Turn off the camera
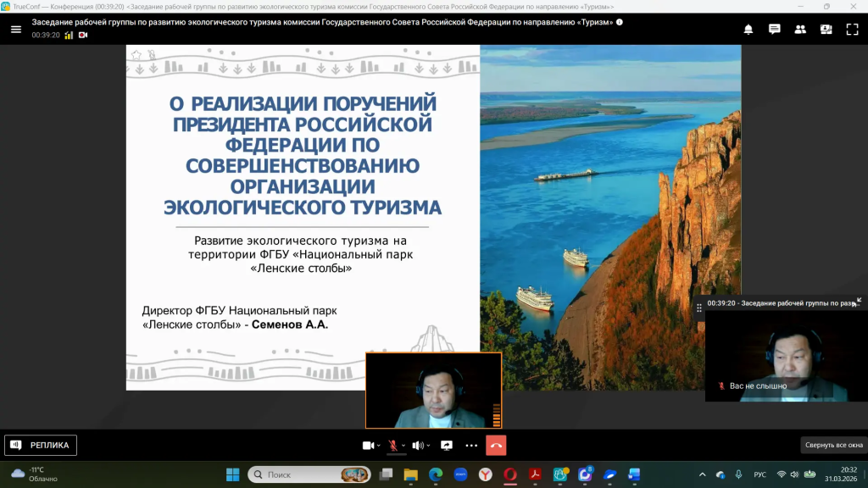 (x=367, y=444)
